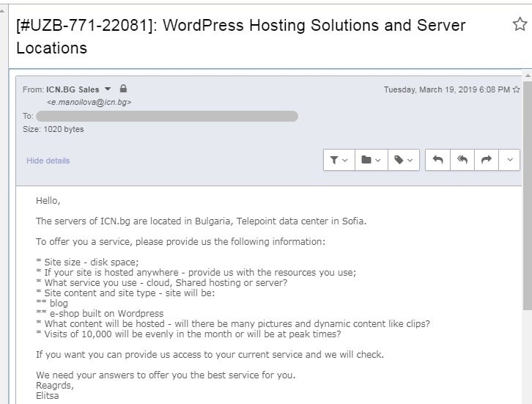532x404 pixels.
Task: Click the Reply All double-arrow icon
Action: tap(462, 160)
